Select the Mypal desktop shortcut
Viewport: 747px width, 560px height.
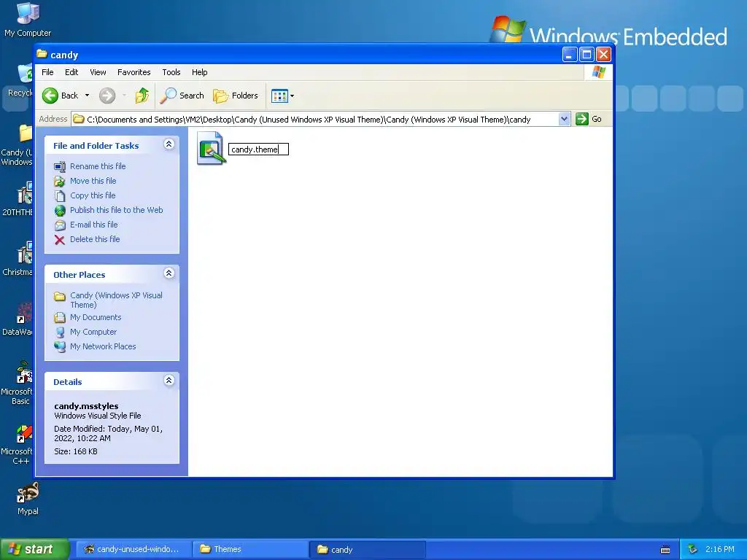click(x=28, y=499)
